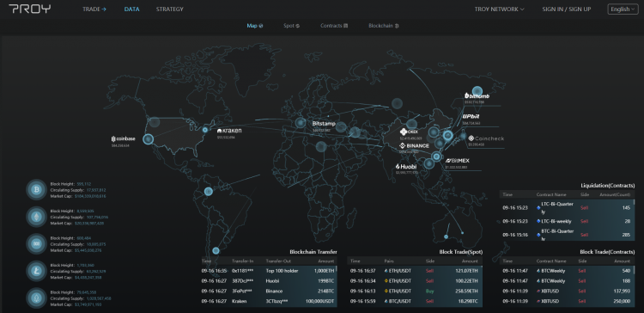This screenshot has width=644, height=313.
Task: Click the Block Trade(Spot) panel title
Action: click(x=461, y=252)
